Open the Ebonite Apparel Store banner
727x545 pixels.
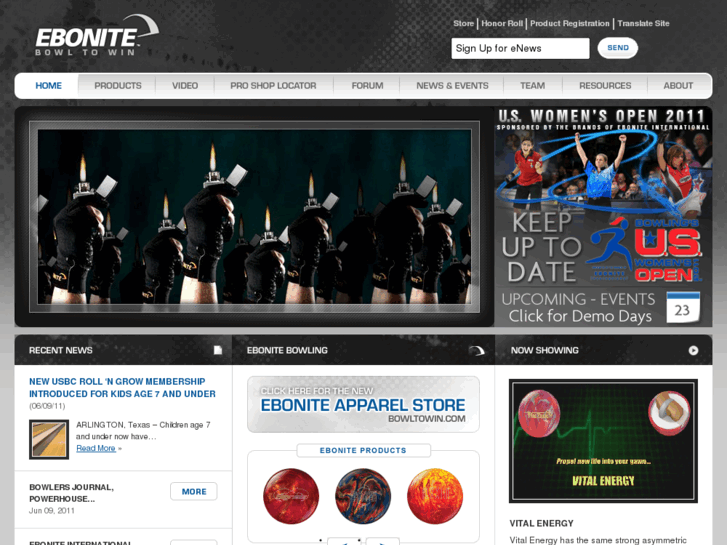coord(363,404)
